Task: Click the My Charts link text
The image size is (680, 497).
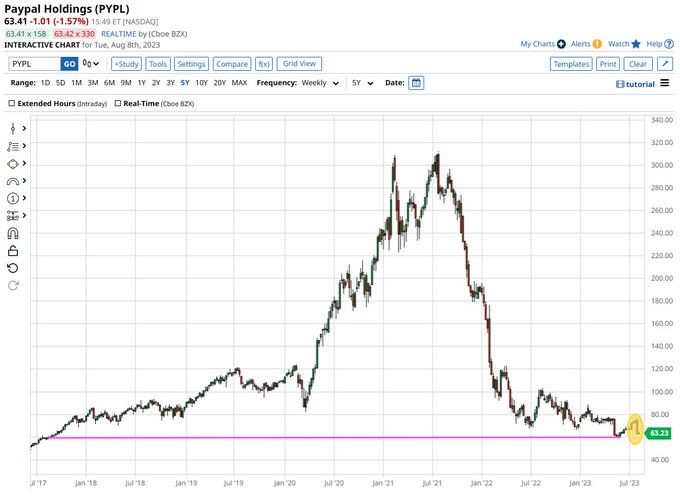Action: click(x=538, y=44)
